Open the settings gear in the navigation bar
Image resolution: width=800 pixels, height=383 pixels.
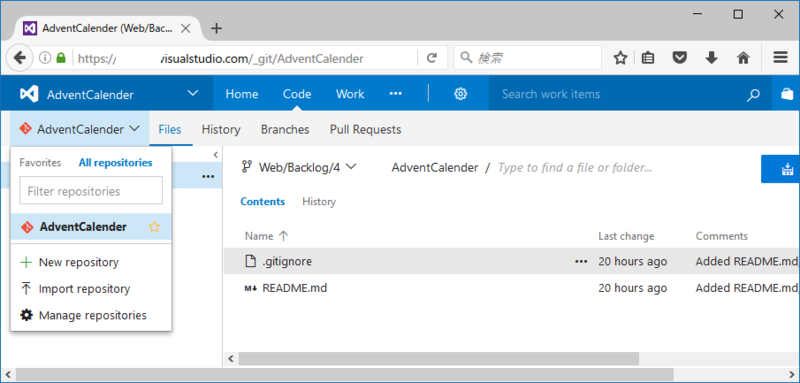461,94
